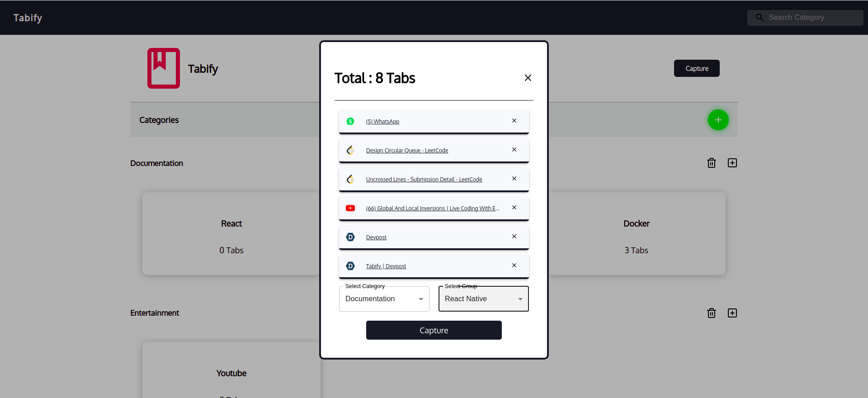Click the 3 Tabs count on Docker
868x398 pixels.
(x=637, y=251)
